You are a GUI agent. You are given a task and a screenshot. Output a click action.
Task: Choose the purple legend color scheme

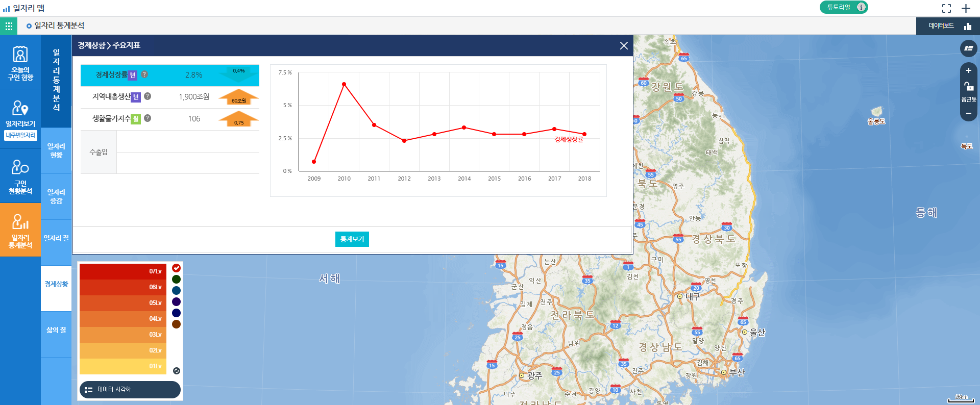(177, 301)
